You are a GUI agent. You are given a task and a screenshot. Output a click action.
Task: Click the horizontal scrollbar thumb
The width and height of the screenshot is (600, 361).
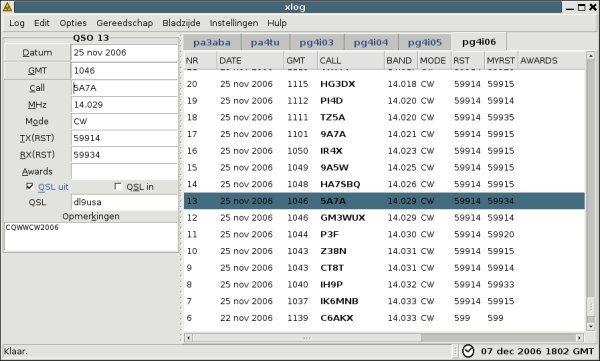point(307,338)
